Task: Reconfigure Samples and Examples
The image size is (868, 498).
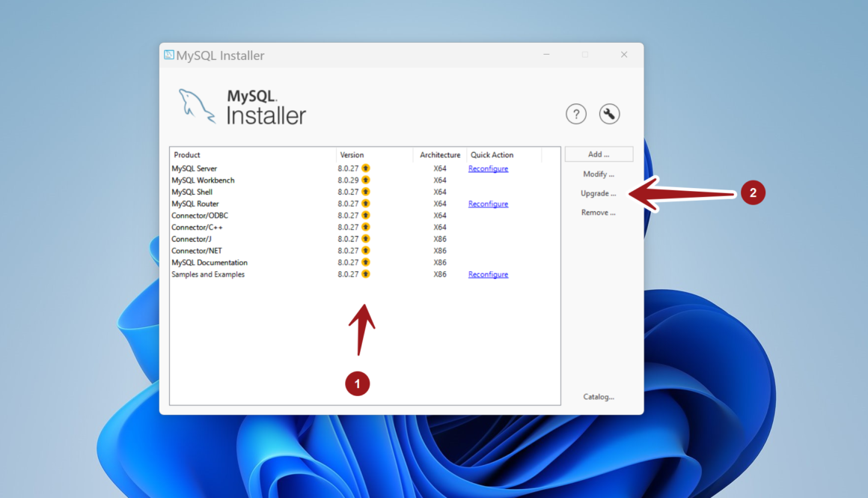Action: tap(488, 274)
